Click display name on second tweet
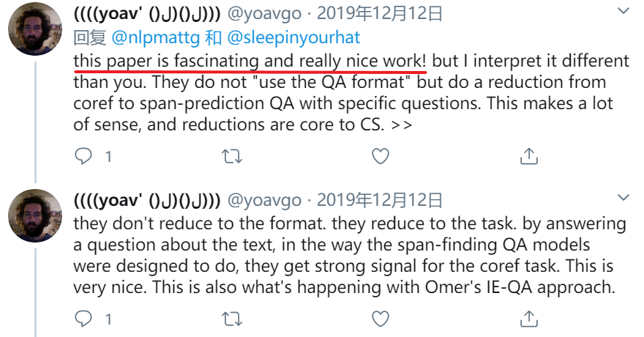This screenshot has height=337, width=644. pyautogui.click(x=148, y=199)
